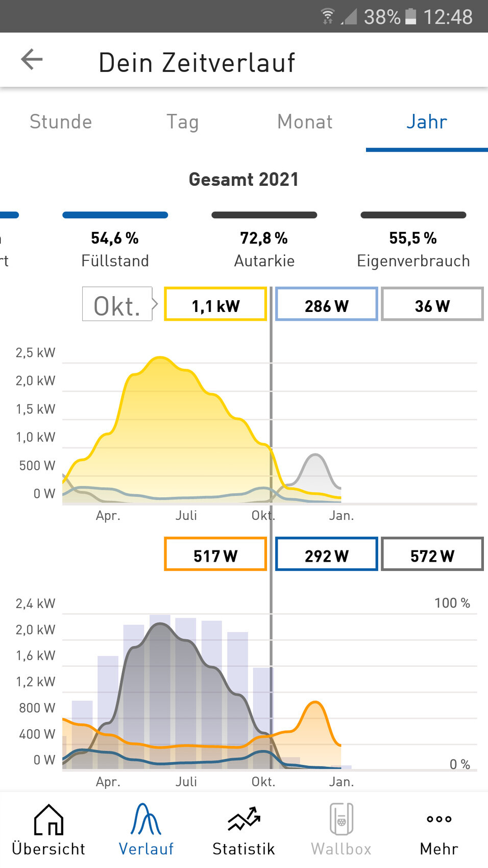
Task: Toggle the gray 572 W series
Action: (432, 554)
